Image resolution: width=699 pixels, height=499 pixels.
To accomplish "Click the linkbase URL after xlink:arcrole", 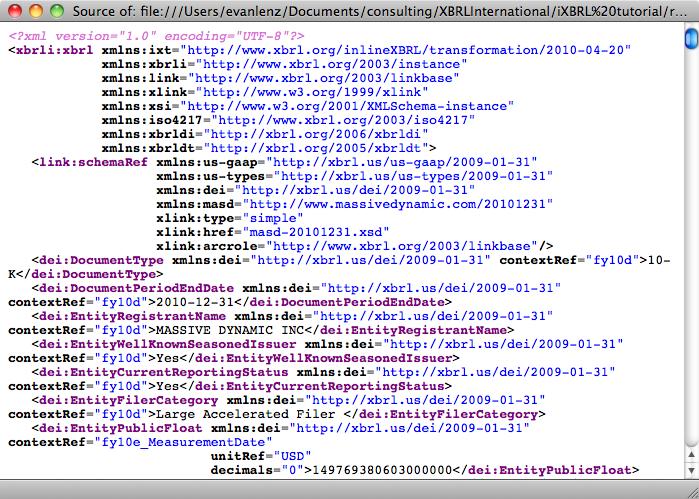I will pos(401,246).
